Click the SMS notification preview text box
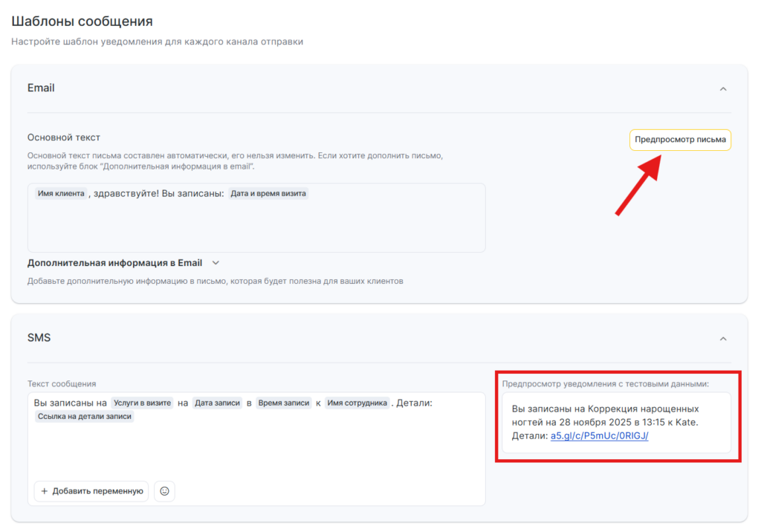 coord(616,422)
